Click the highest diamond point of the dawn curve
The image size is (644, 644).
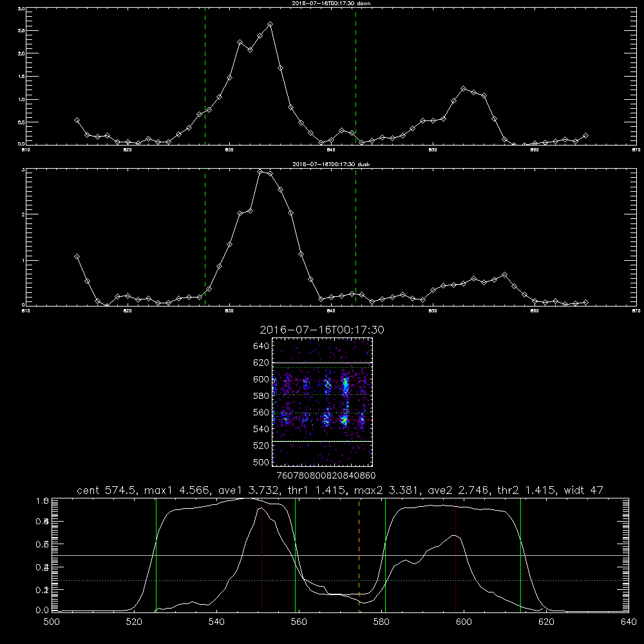(x=270, y=24)
